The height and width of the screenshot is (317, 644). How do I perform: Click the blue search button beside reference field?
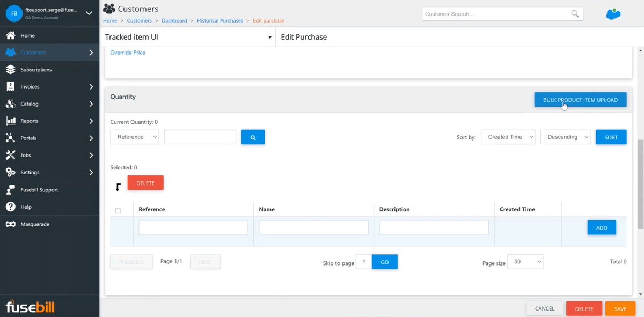[x=253, y=137]
